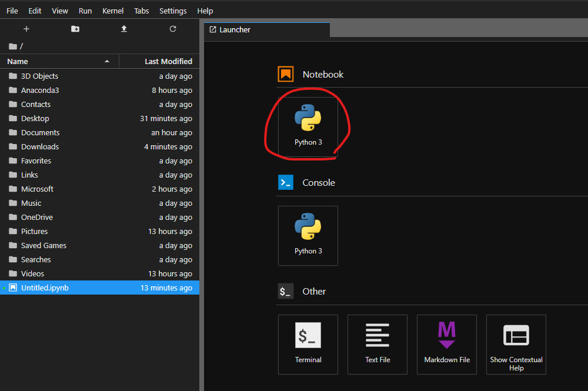
Task: Open the File menu
Action: [12, 11]
